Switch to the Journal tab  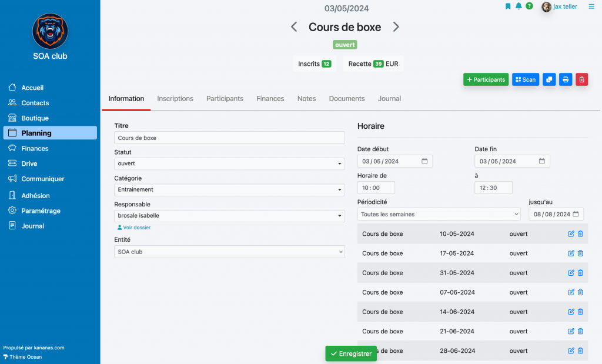pos(389,99)
